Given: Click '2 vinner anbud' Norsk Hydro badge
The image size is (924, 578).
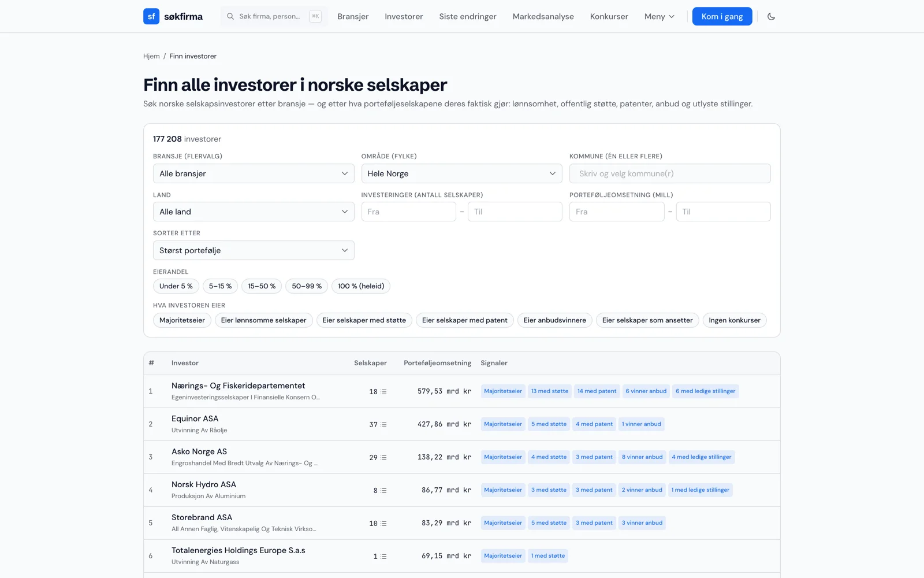Looking at the screenshot, I should coord(642,490).
